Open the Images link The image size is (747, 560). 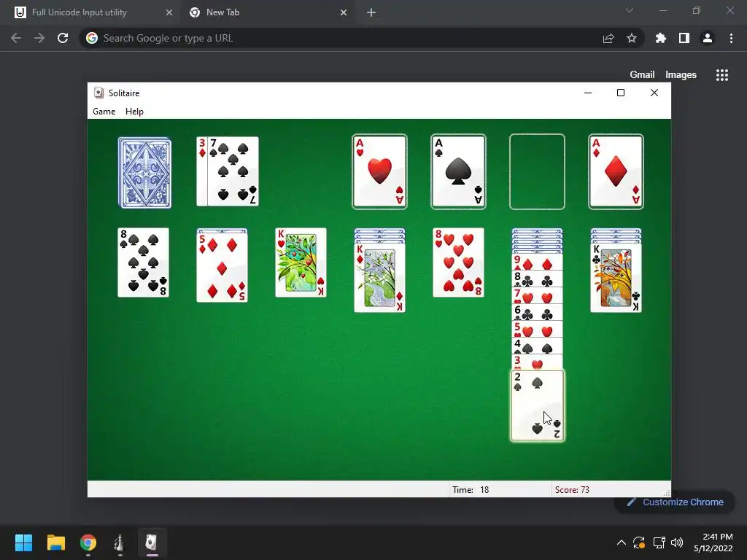pyautogui.click(x=681, y=75)
